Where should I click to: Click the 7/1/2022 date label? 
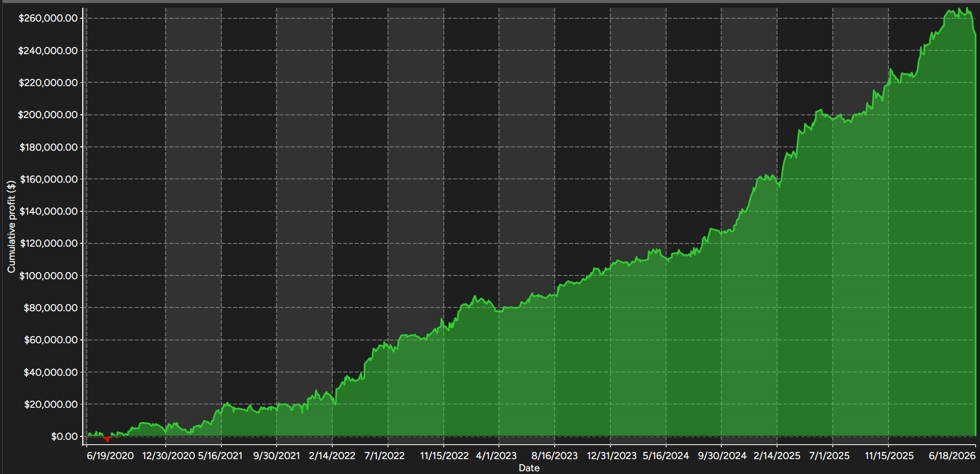click(385, 456)
